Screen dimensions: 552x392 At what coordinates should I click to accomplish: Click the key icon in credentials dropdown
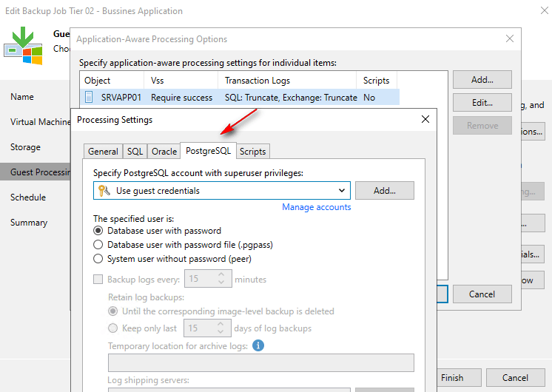(x=104, y=191)
